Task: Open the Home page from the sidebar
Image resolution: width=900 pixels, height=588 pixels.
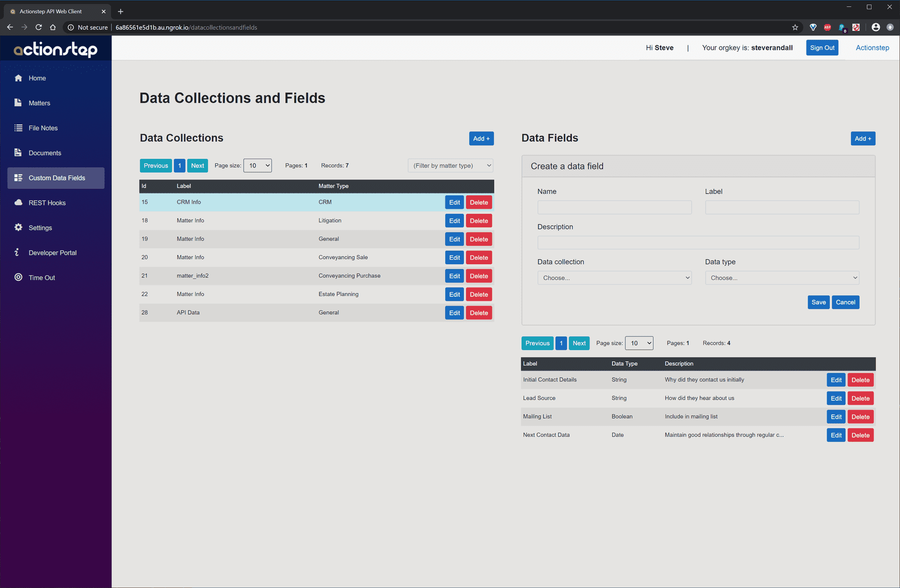Action: tap(37, 78)
